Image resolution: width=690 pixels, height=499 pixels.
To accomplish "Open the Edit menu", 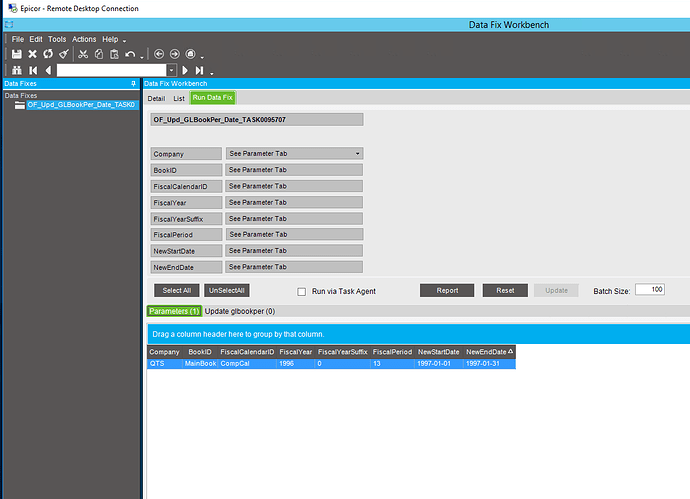I will click(x=36, y=39).
